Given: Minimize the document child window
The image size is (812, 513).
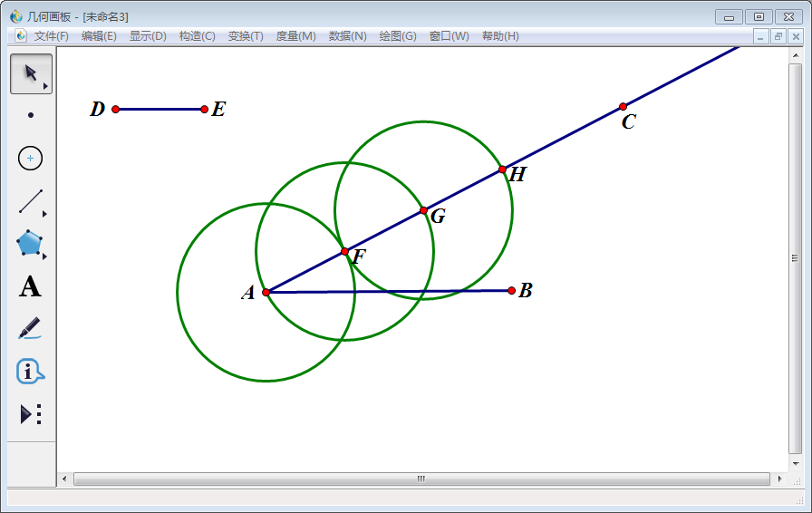Looking at the screenshot, I should point(760,37).
